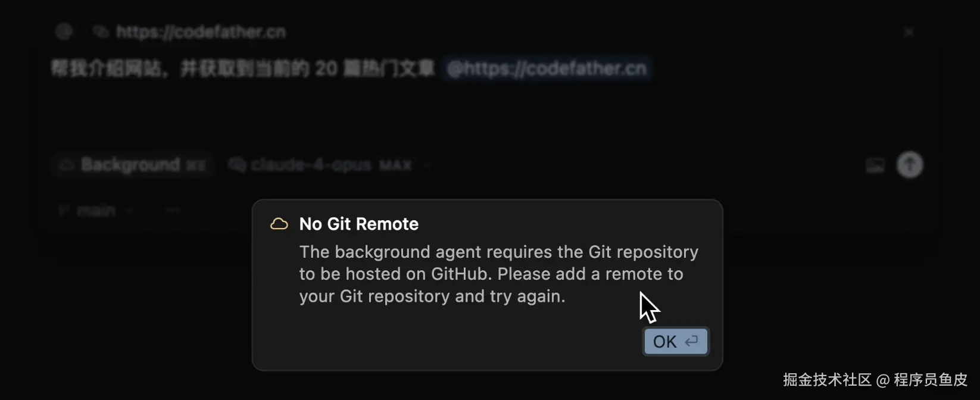Click the three-dot more options icon

pos(173,210)
